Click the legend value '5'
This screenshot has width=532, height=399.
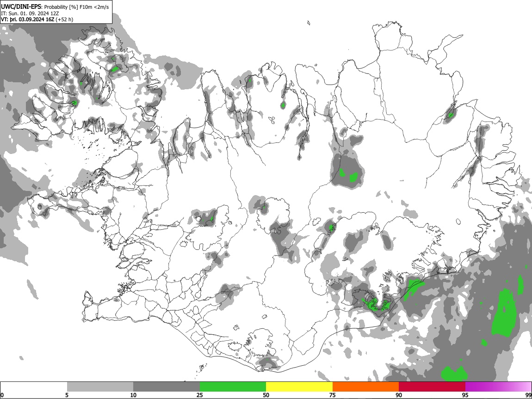67,395
